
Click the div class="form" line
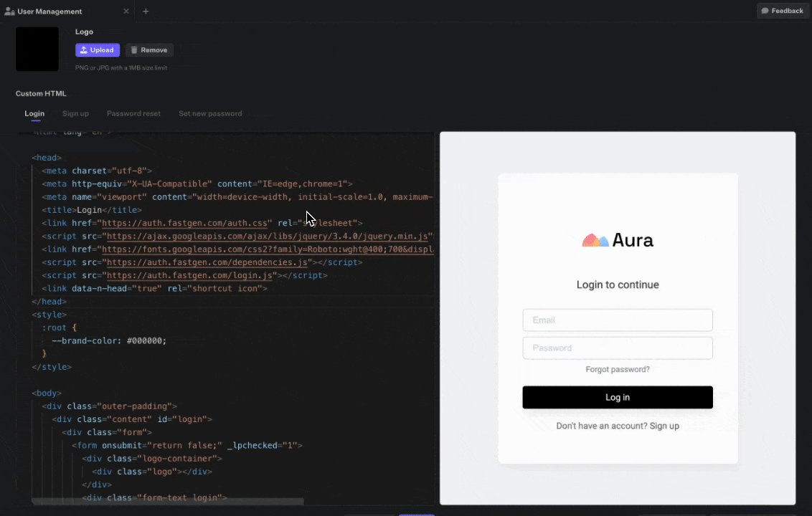coord(107,432)
